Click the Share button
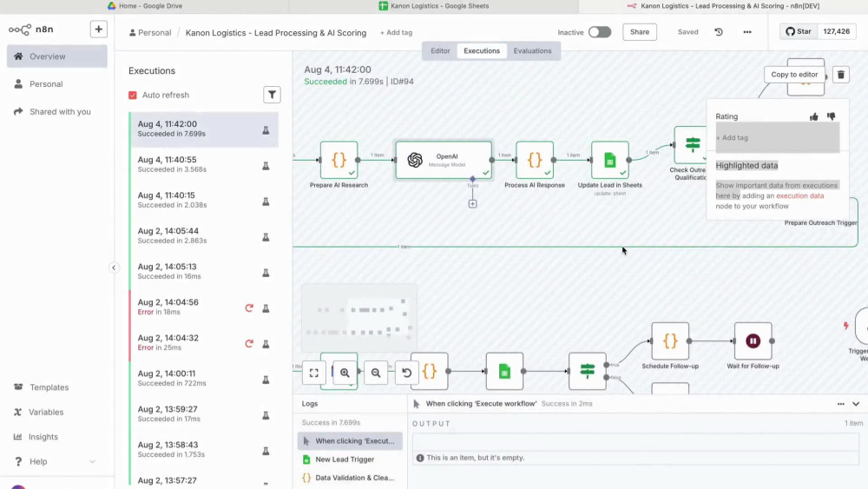The height and width of the screenshot is (489, 868). point(640,32)
